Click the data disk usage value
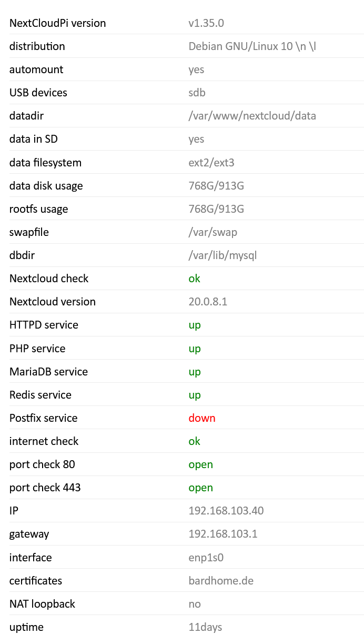The image size is (364, 634). (x=216, y=186)
